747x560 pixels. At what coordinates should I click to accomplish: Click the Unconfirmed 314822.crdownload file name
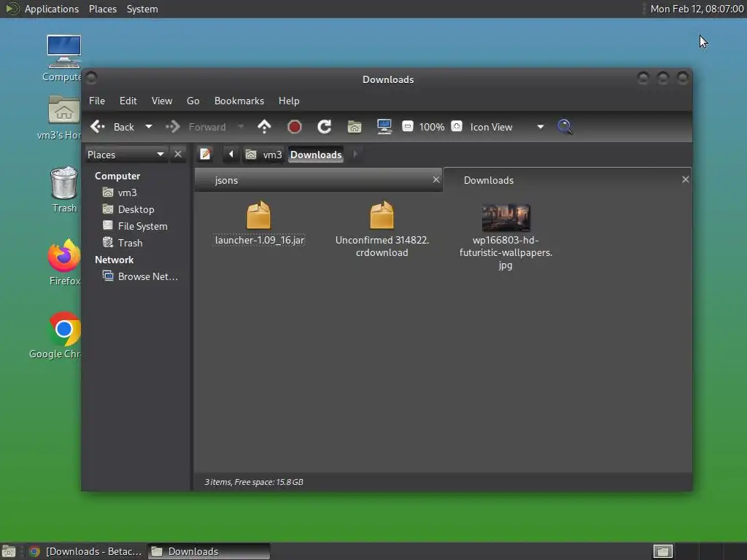[x=382, y=246]
